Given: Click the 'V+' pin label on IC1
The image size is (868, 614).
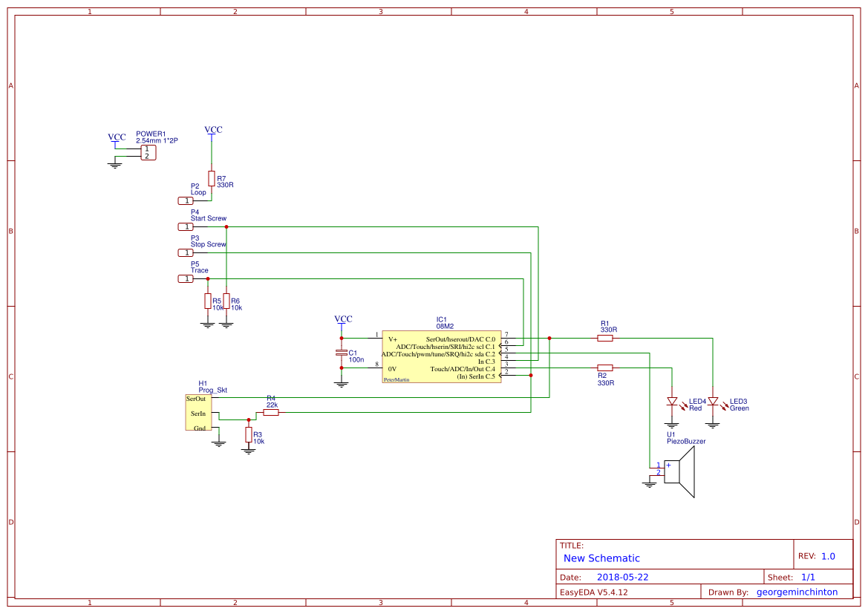Looking at the screenshot, I should [393, 339].
